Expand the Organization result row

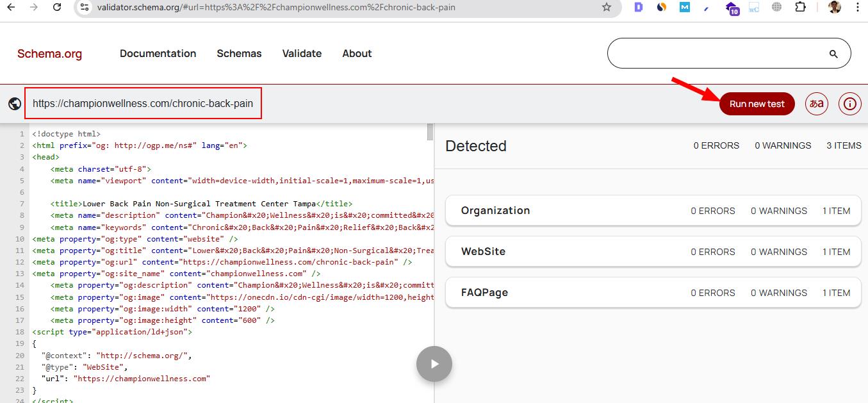(x=653, y=211)
